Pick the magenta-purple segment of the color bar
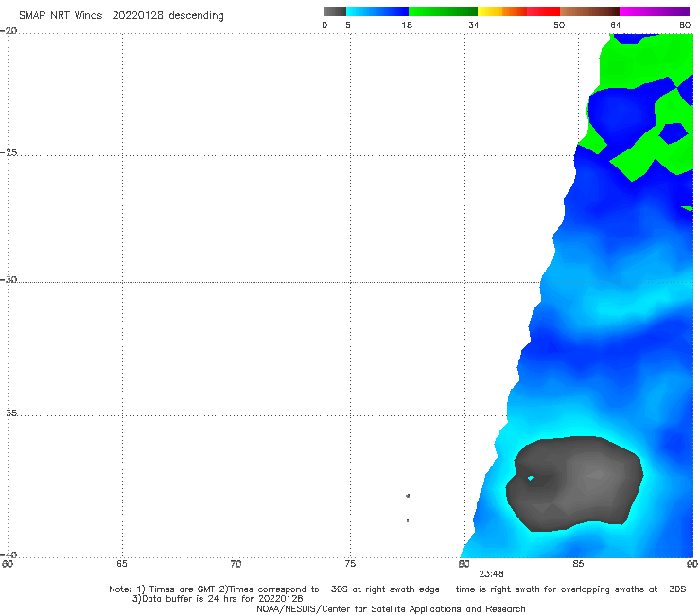Viewport: 700px width, 615px height. (655, 11)
